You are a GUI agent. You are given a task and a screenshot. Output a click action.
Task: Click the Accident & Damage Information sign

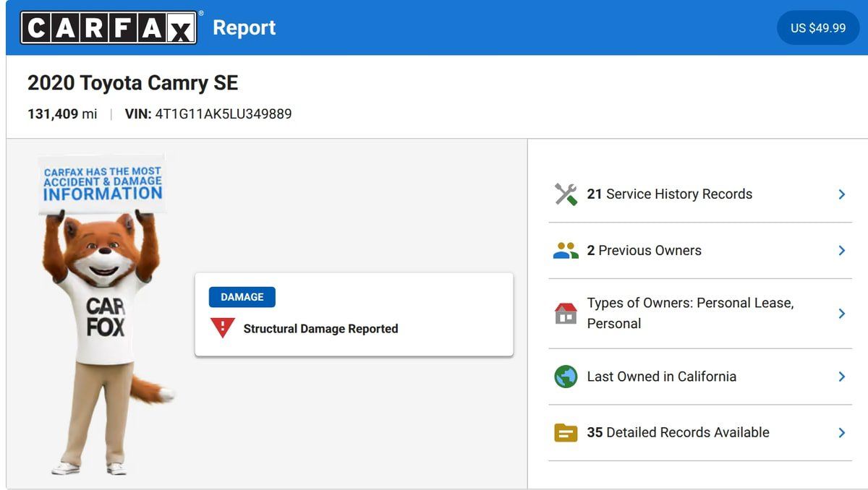[102, 184]
